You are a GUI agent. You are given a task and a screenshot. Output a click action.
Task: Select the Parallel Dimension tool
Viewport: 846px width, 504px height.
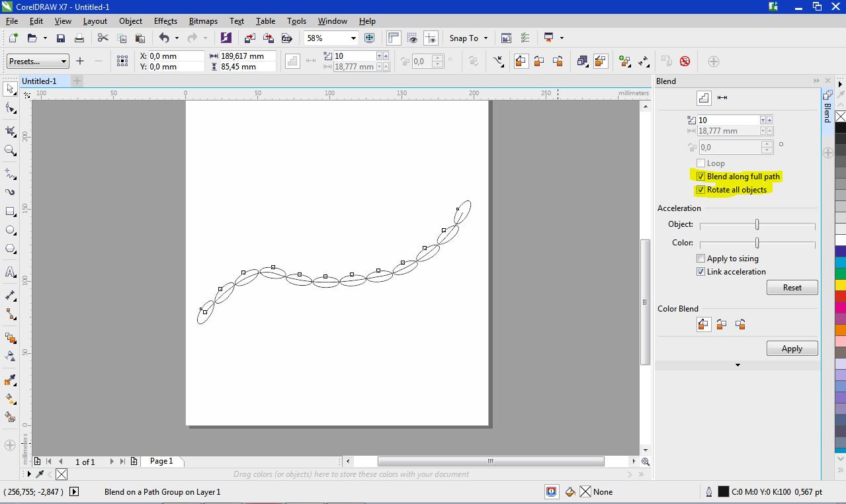point(10,295)
